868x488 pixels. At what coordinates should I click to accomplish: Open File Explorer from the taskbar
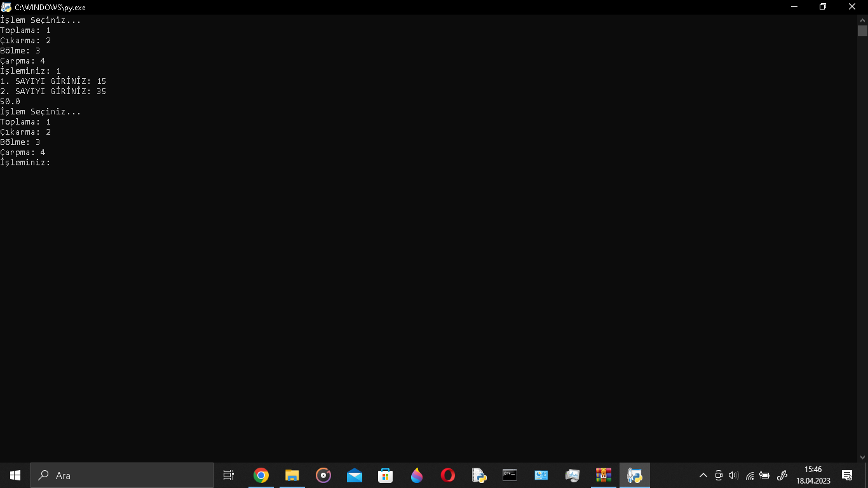tap(292, 475)
